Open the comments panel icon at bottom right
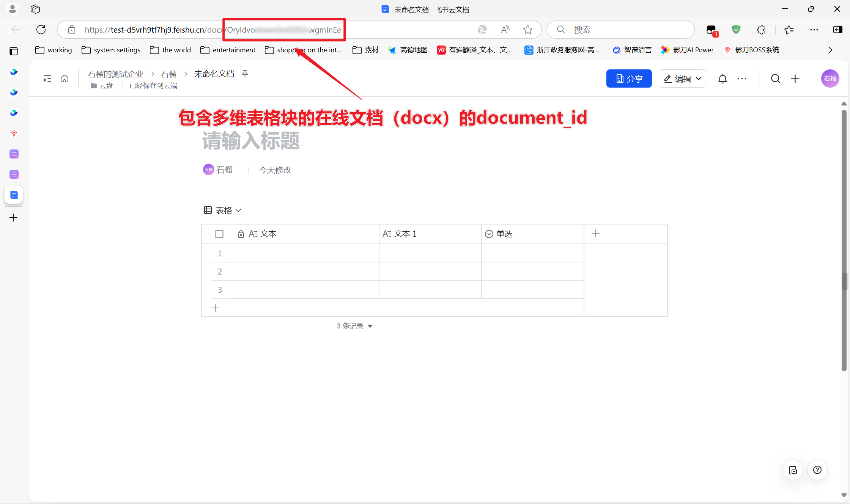 click(x=793, y=470)
